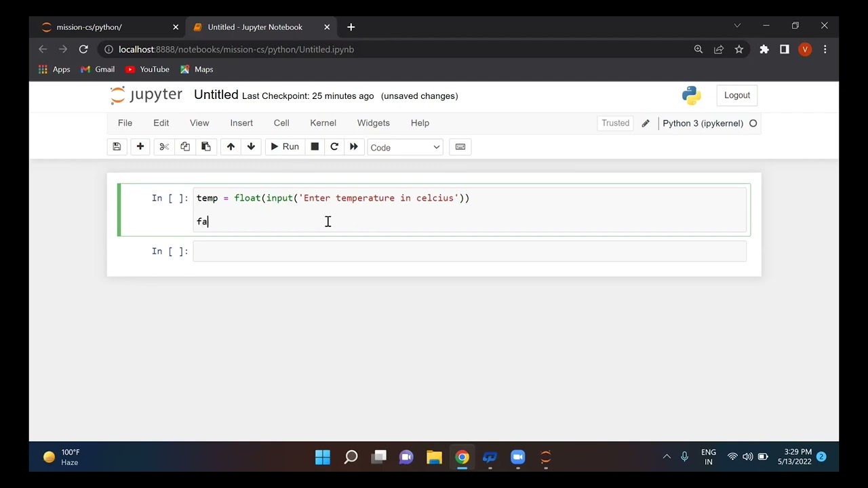Open the cell type Code dropdown
Image resolution: width=868 pixels, height=488 pixels.
click(405, 147)
